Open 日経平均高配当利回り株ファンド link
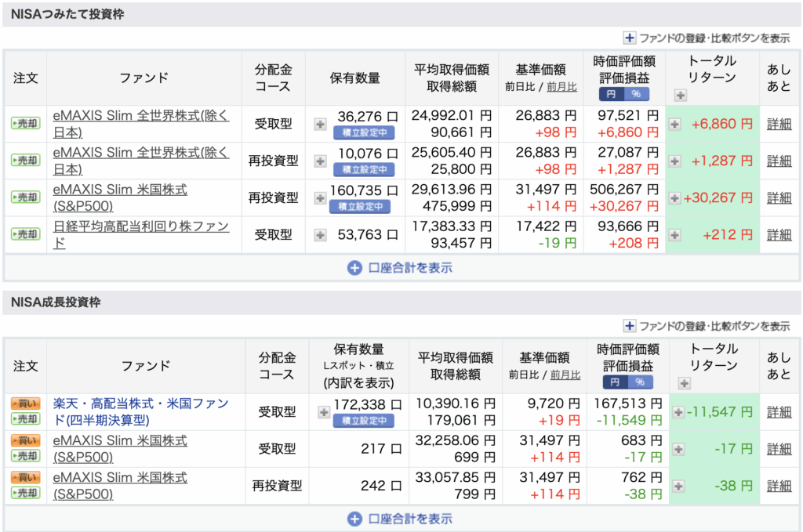This screenshot has height=532, width=803. coord(141,235)
